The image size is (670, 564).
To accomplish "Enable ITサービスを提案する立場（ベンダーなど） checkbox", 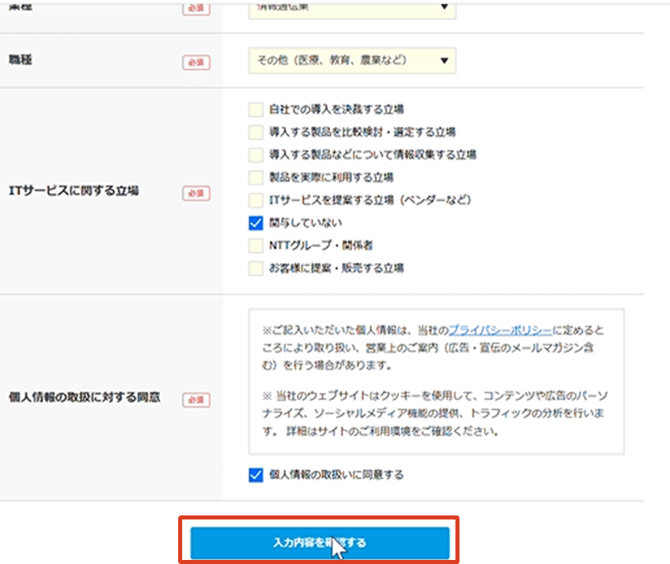I will tap(256, 200).
